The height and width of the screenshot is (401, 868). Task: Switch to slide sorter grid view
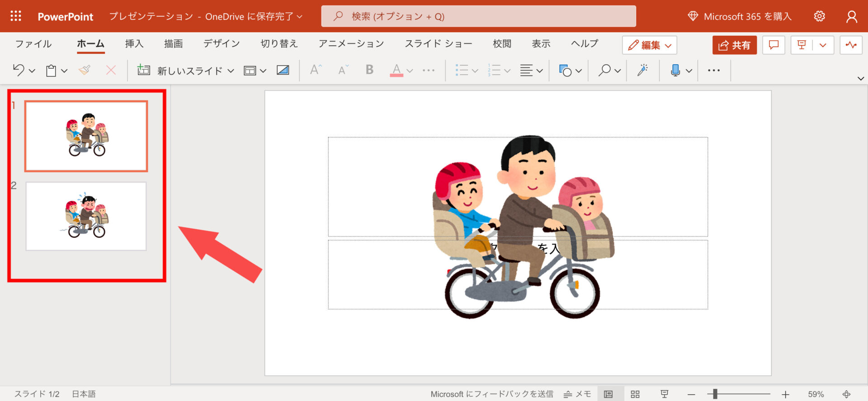(635, 394)
